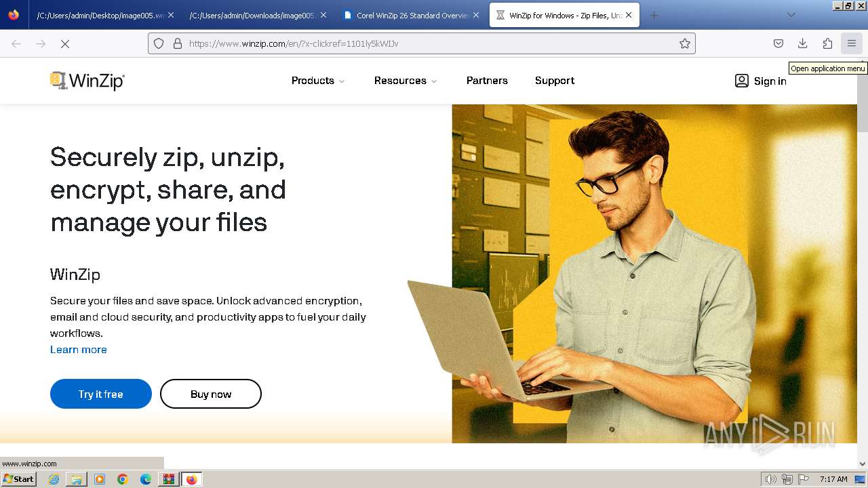Click the browser Back arrow button
Image resolution: width=868 pixels, height=488 pixels.
[16, 43]
